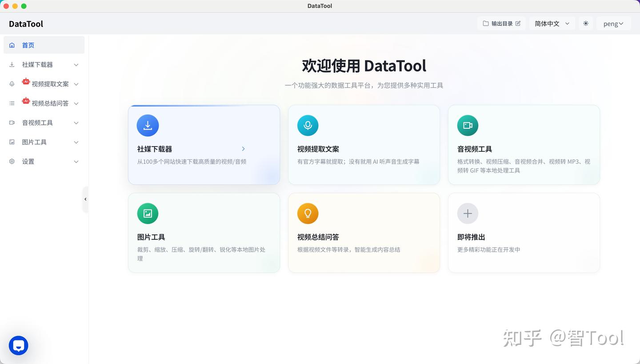Click the blue download circle icon on 社媒下载器 card
640x364 pixels.
148,125
